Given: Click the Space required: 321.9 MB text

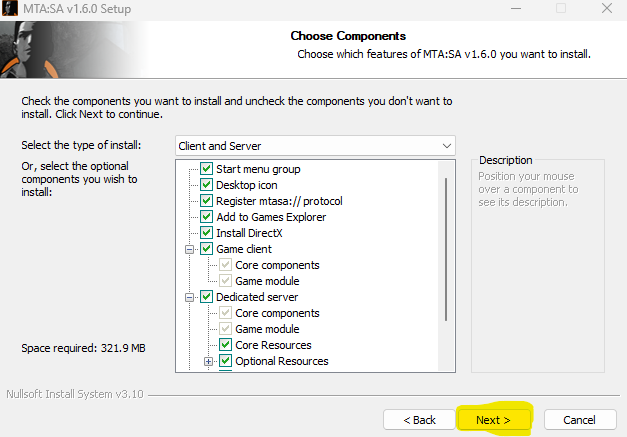Looking at the screenshot, I should point(83,348).
